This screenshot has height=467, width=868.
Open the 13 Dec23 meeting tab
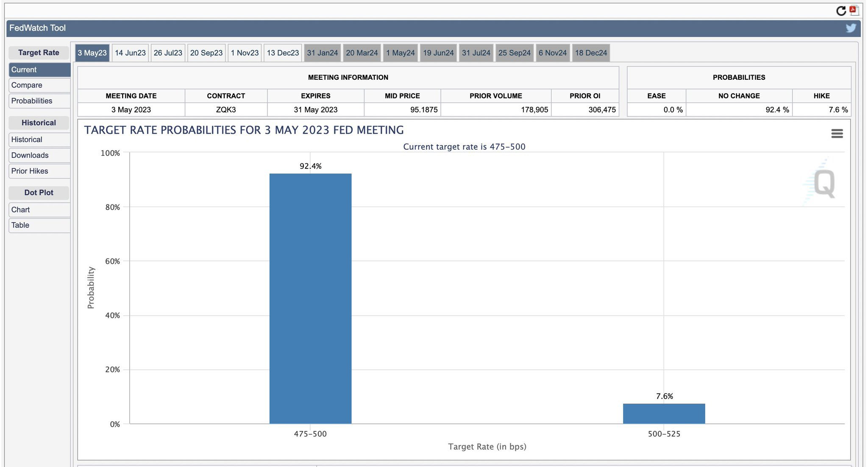tap(283, 53)
